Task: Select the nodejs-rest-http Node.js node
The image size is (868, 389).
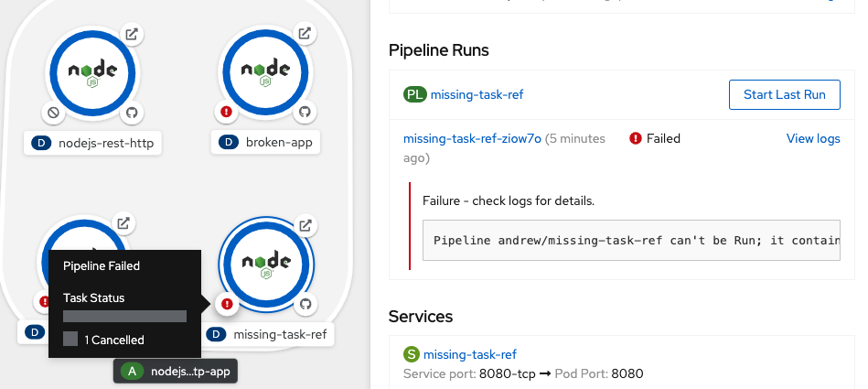Action: pyautogui.click(x=91, y=73)
